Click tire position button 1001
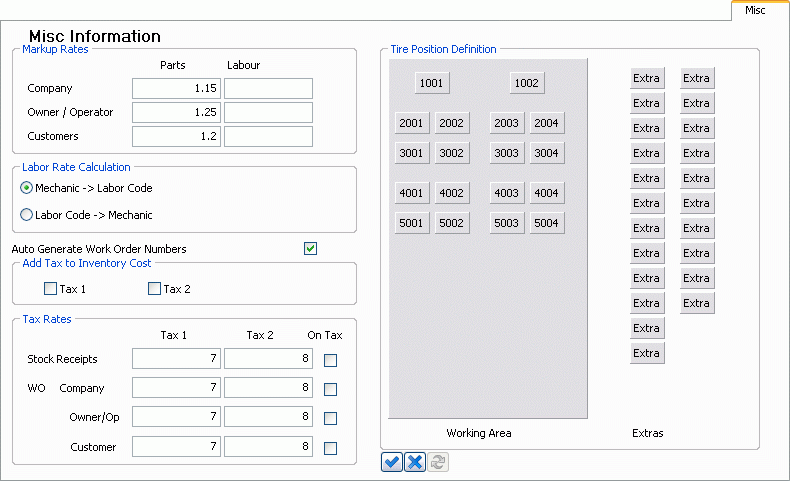Viewport: 790px width, 481px height. [432, 83]
